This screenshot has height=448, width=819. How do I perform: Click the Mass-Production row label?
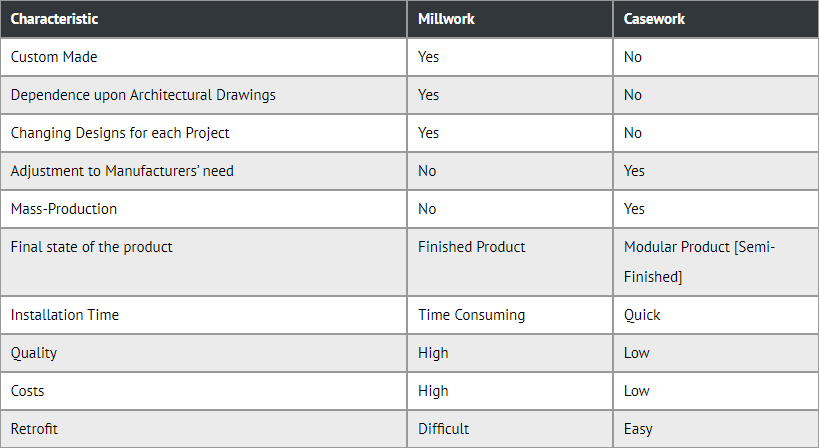pyautogui.click(x=64, y=209)
